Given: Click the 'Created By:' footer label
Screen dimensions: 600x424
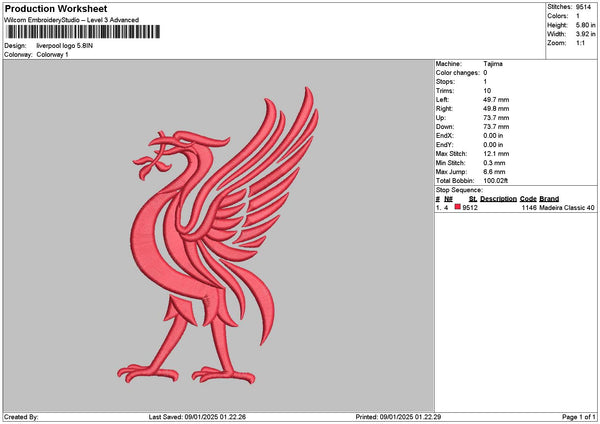Looking at the screenshot, I should (21, 417).
